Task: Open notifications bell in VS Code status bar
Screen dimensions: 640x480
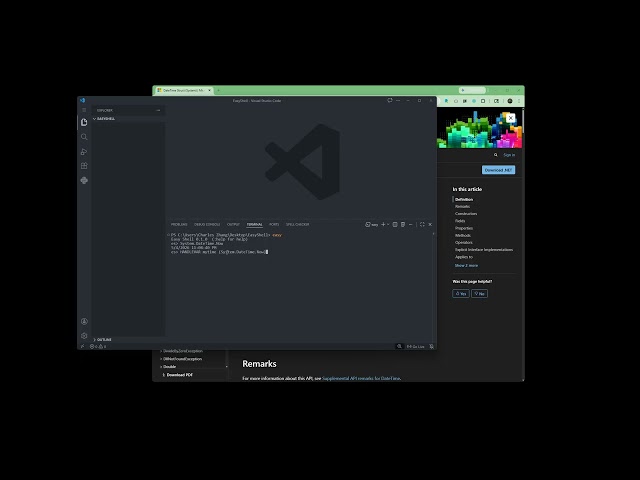Action: 431,347
